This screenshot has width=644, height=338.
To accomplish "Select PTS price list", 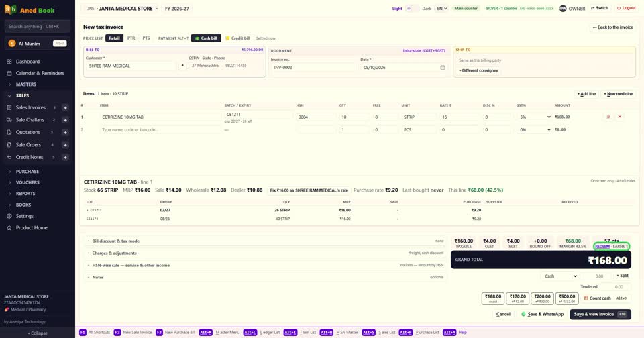I will (x=146, y=38).
